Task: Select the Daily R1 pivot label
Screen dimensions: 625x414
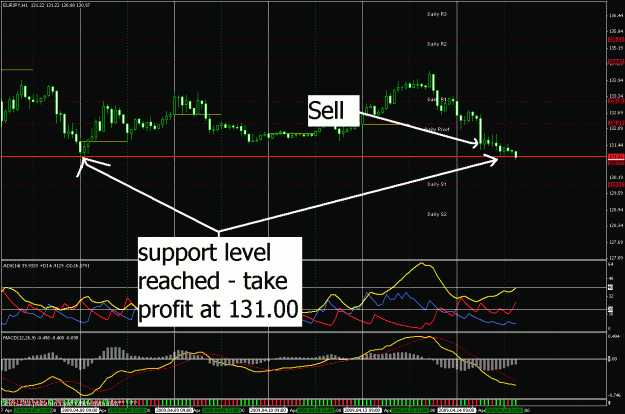Action: click(x=437, y=99)
